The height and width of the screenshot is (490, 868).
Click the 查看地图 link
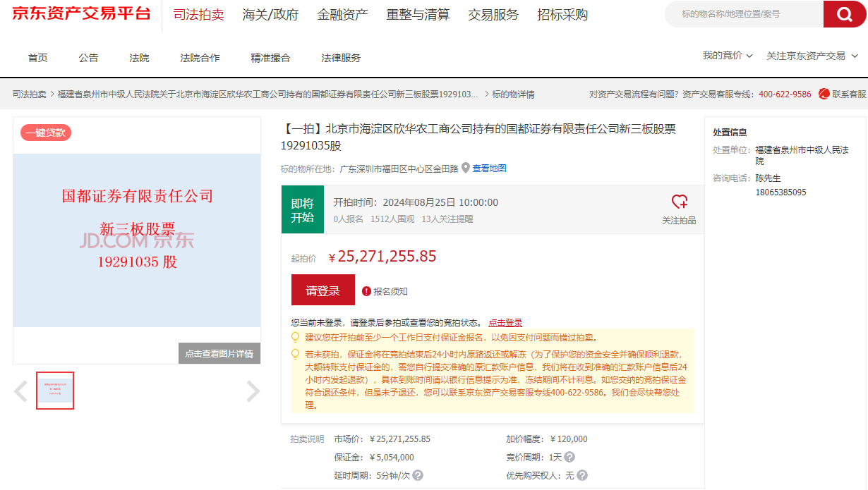[x=490, y=169]
